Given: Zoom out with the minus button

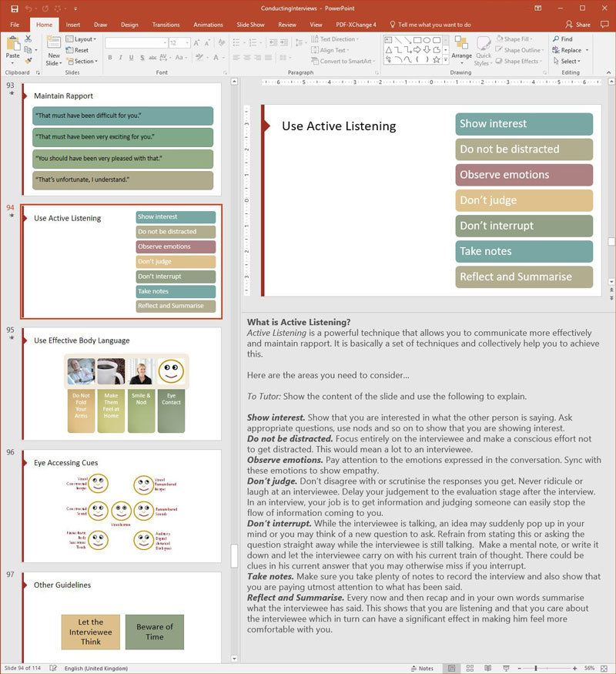Looking at the screenshot, I should pos(519,669).
